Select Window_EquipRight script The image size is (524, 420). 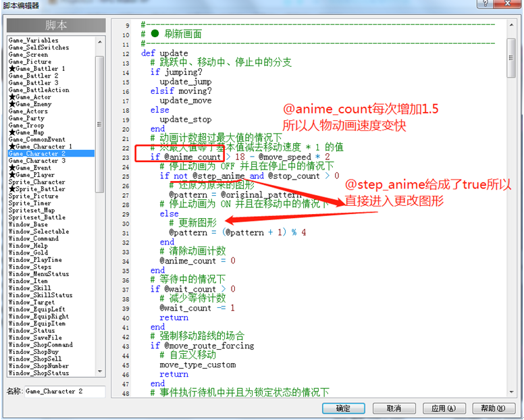(38, 316)
